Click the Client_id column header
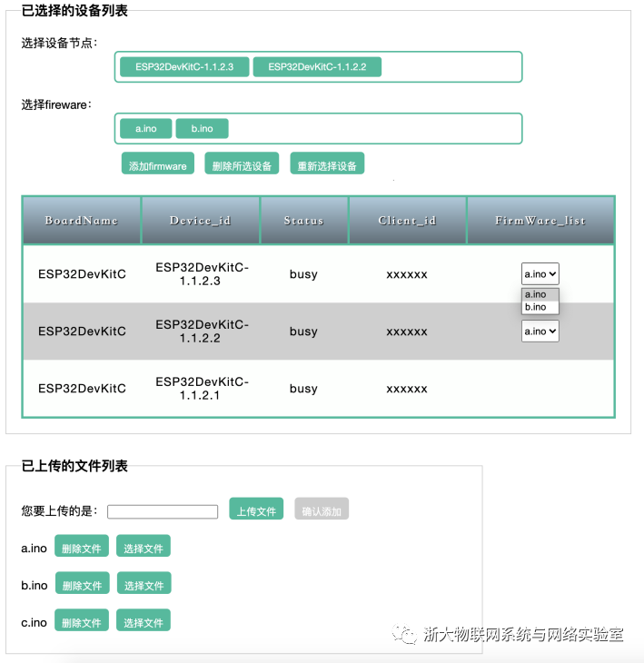Viewport: 644px width, 663px height. pos(407,221)
